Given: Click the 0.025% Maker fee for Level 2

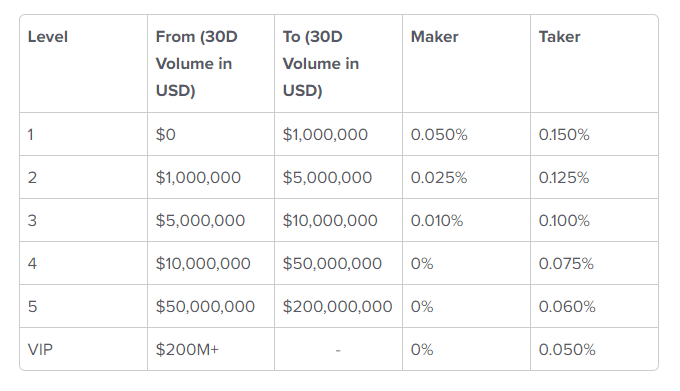Looking at the screenshot, I should click(439, 178).
